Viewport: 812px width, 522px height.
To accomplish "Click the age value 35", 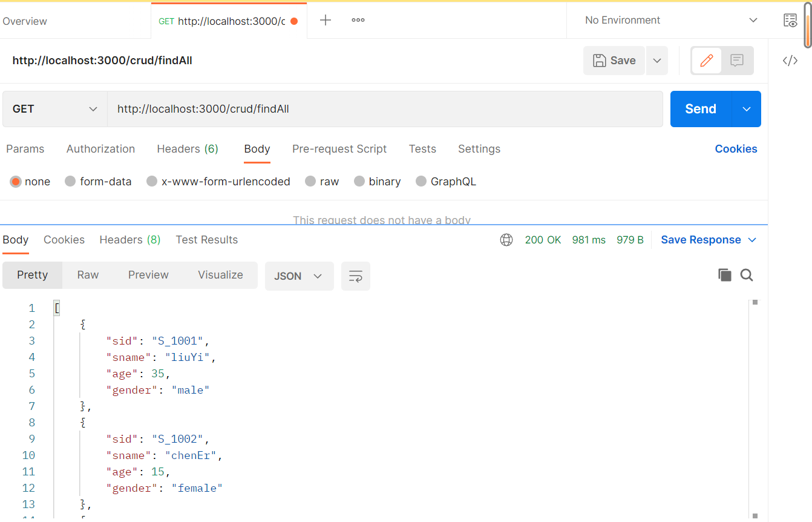I will coord(158,374).
